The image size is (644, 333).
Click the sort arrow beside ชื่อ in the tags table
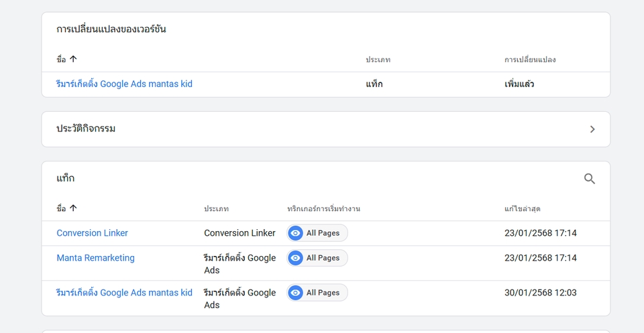tap(73, 208)
